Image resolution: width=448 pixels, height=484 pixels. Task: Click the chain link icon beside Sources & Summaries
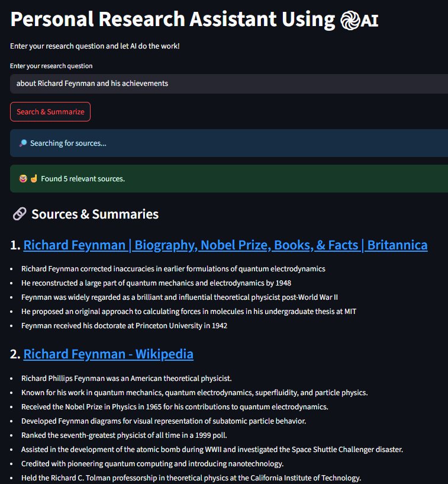[x=20, y=214]
